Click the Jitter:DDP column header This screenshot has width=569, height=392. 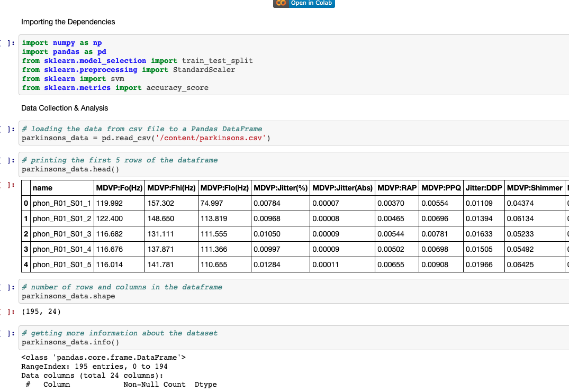point(484,188)
